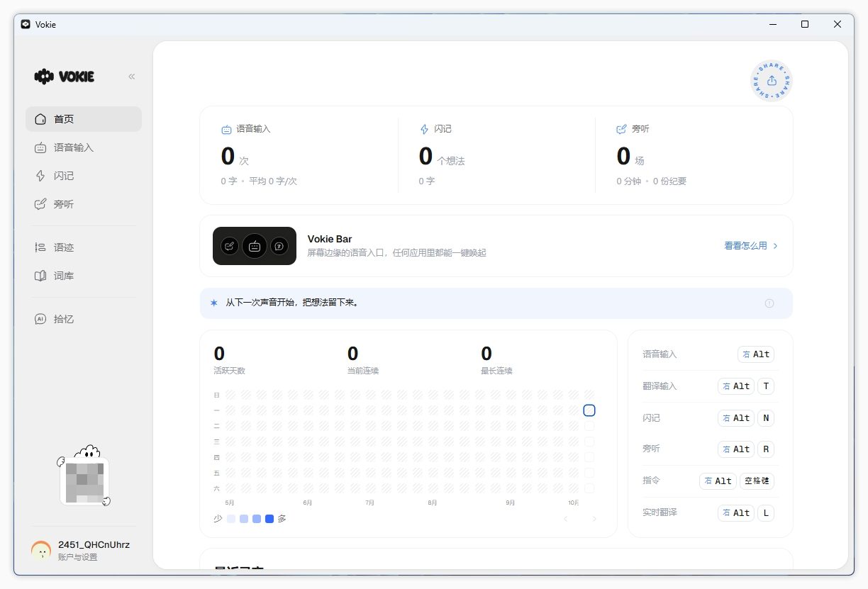Click the lightning icon on the 闪记 stat card

click(424, 130)
